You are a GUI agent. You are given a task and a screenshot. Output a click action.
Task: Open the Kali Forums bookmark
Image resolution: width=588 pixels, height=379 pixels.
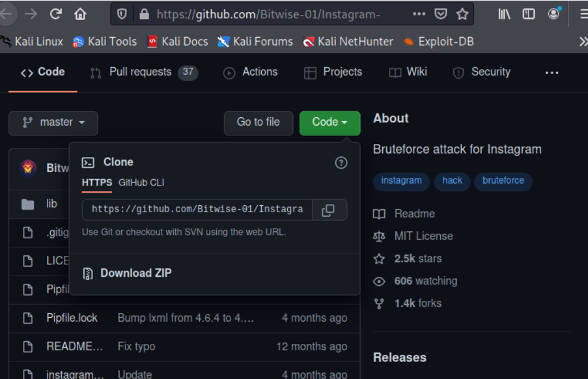(255, 42)
